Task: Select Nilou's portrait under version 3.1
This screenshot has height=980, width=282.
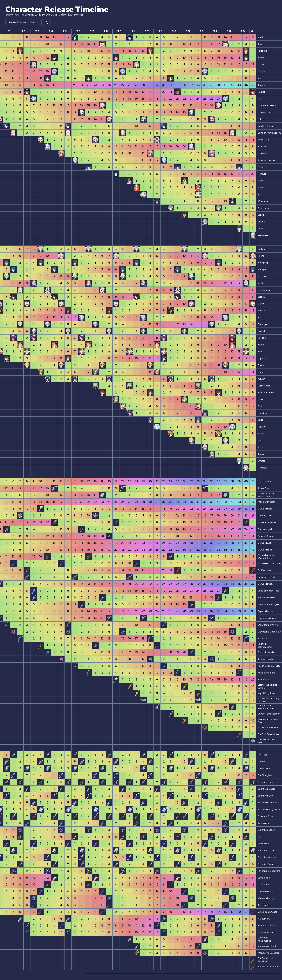Action: click(x=136, y=188)
